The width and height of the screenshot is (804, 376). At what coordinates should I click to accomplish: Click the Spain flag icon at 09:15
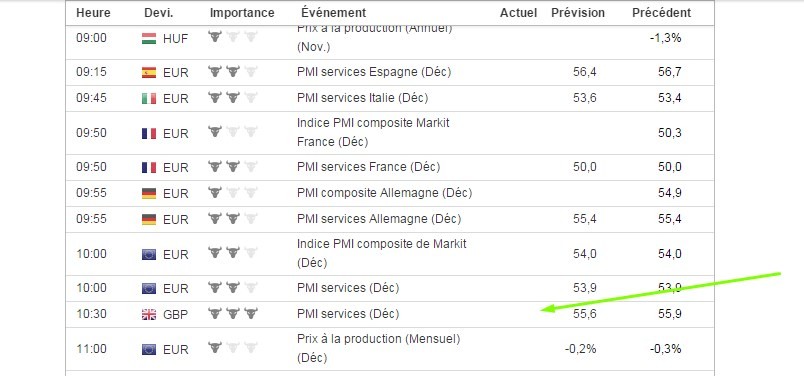(149, 72)
